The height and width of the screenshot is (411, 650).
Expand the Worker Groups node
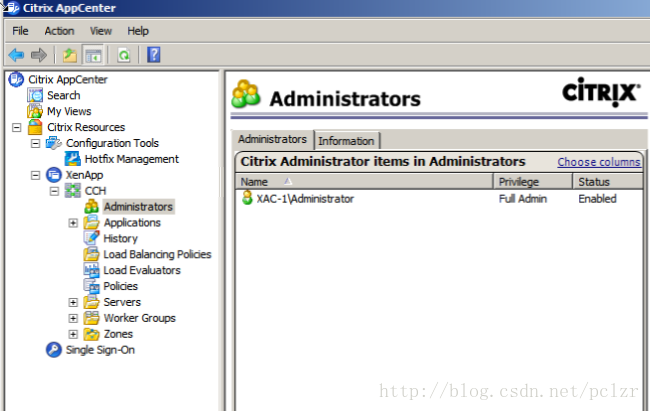tap(73, 318)
